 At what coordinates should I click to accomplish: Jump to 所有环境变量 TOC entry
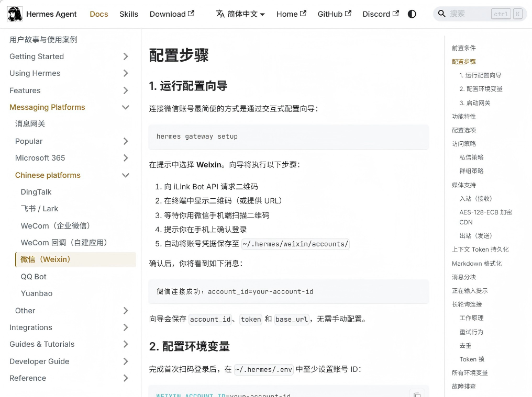point(470,373)
